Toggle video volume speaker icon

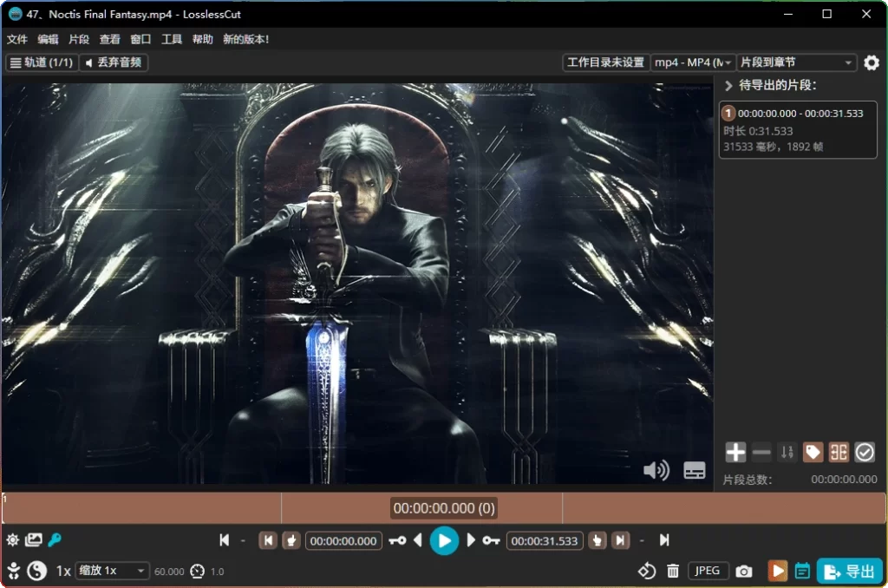pos(656,470)
